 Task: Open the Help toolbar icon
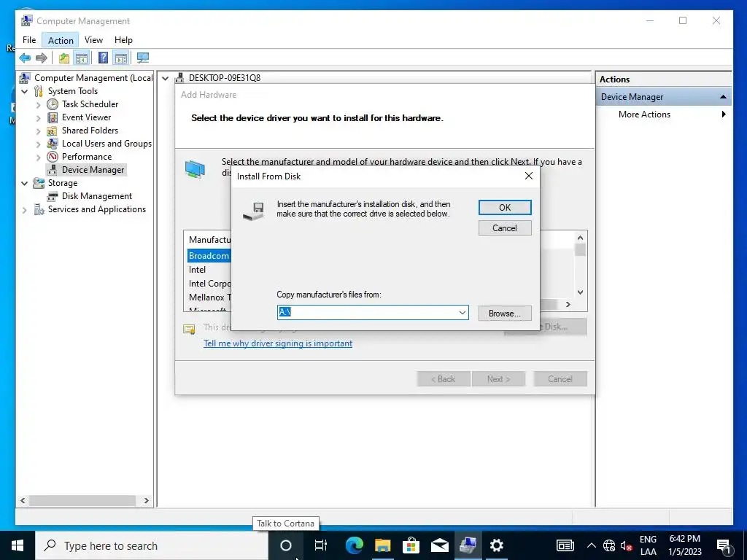point(103,58)
